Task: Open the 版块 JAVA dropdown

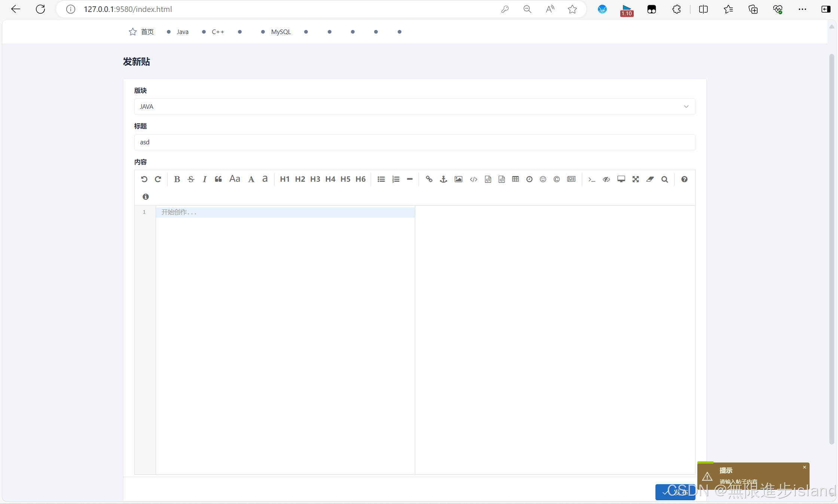Action: 415,107
